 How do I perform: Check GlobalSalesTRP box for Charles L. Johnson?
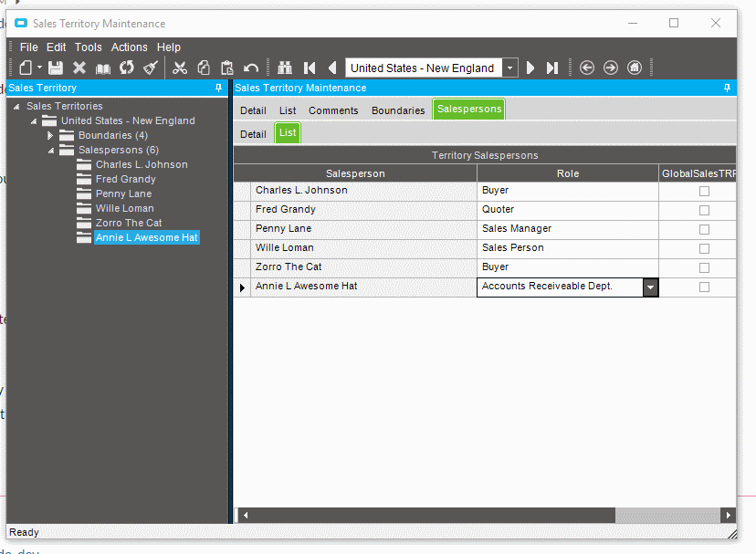pyautogui.click(x=704, y=192)
